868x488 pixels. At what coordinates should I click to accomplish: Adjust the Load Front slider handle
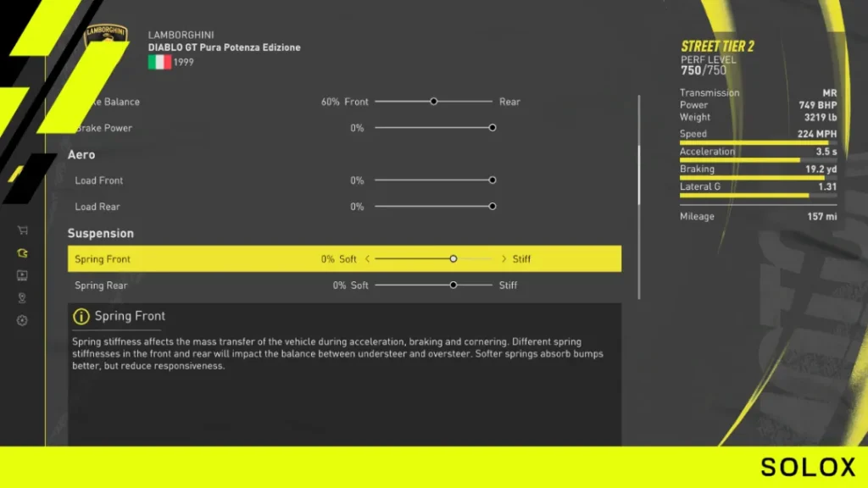click(492, 180)
